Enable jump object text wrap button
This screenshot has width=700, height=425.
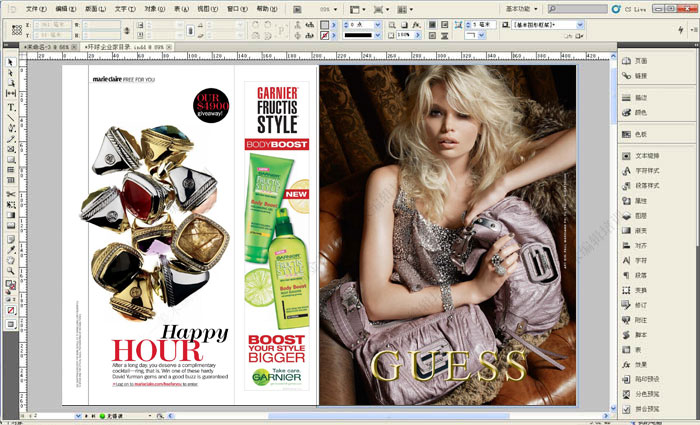click(x=445, y=35)
